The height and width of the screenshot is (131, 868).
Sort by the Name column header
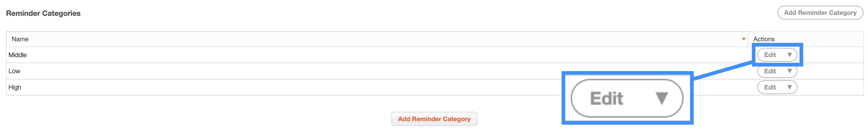[20, 39]
